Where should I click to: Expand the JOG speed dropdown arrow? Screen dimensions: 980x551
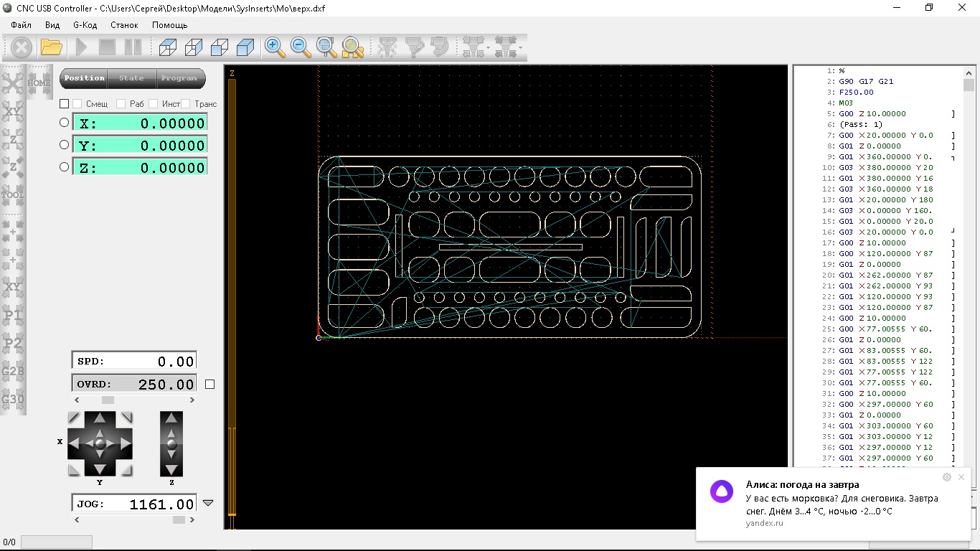pyautogui.click(x=208, y=504)
